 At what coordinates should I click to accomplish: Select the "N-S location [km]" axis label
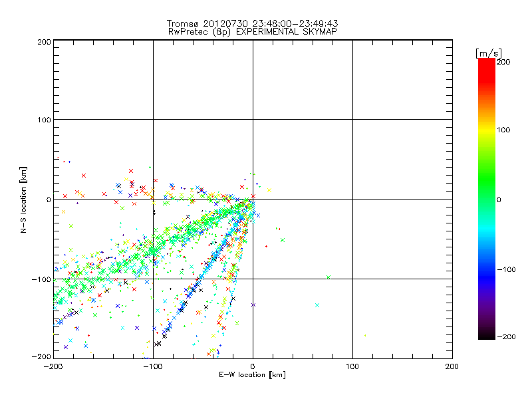coord(24,199)
